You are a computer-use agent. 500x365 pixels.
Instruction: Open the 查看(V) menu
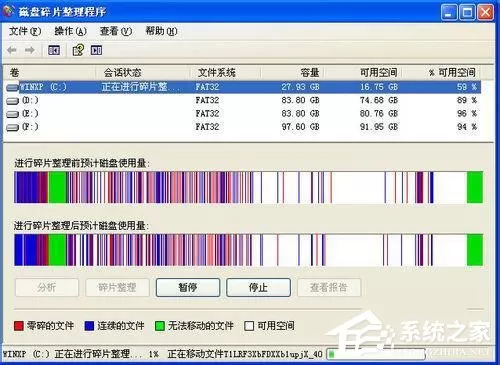[x=116, y=31]
